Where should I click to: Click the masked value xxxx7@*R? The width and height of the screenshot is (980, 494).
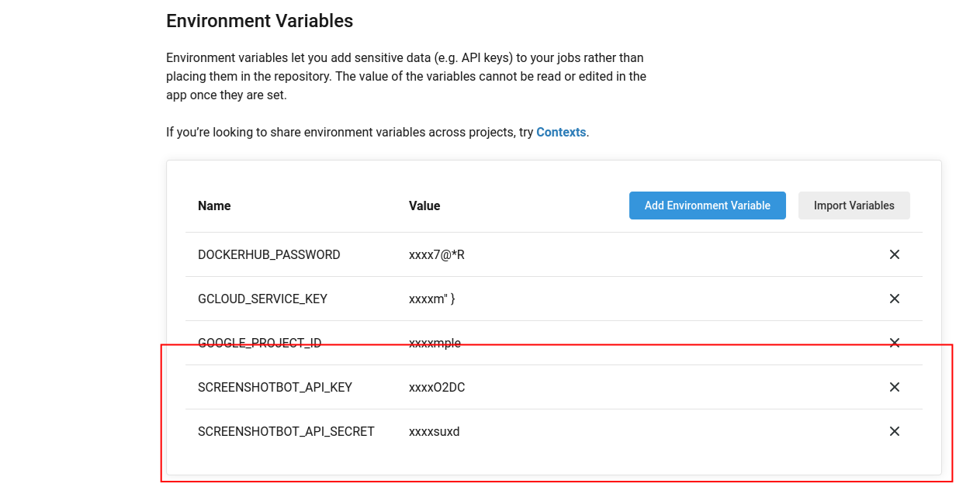point(437,254)
